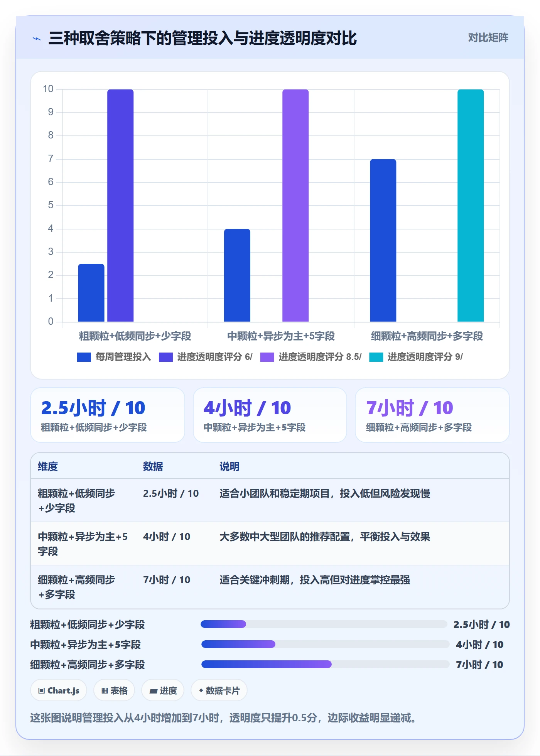
Task: Click the 进度 tag
Action: coord(163,690)
